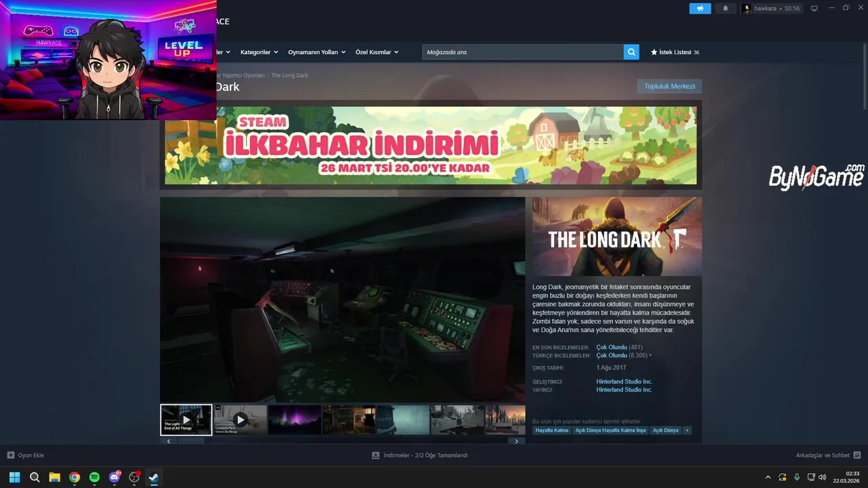The height and width of the screenshot is (488, 868).
Task: Click the wallet balance $0.56
Action: (x=792, y=8)
